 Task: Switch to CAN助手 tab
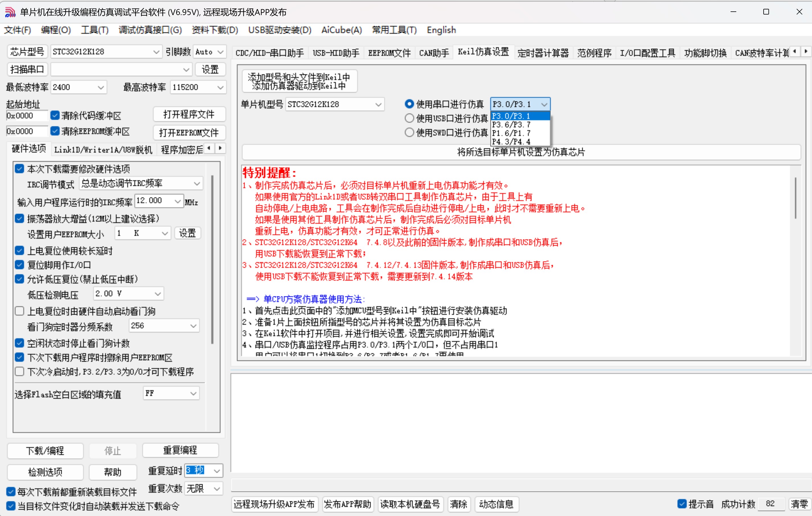434,53
